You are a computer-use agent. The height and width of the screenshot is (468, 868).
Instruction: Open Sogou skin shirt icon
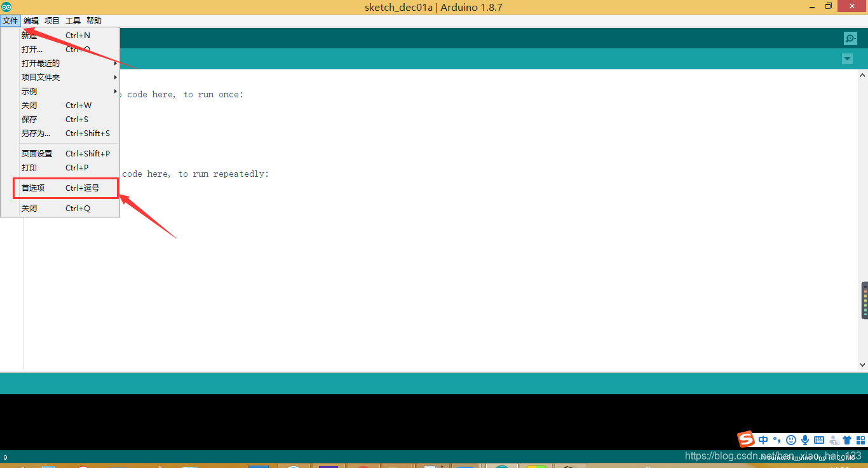[847, 440]
